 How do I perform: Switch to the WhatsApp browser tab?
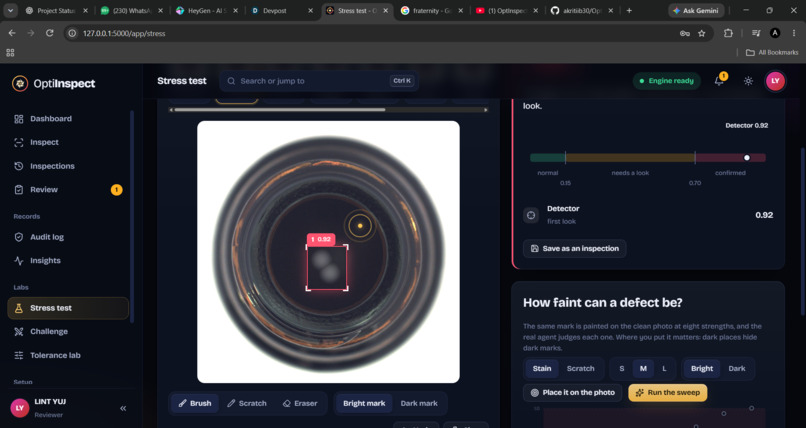click(x=131, y=10)
